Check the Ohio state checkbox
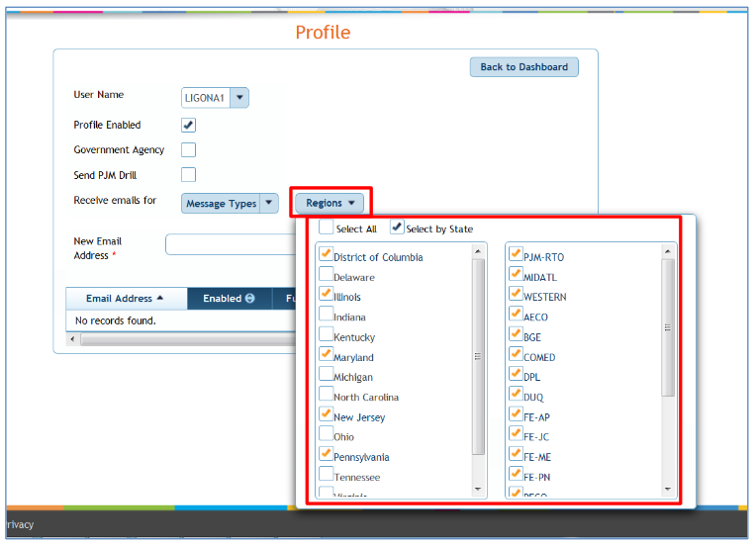Viewport: 756px width, 547px height. 326,434
